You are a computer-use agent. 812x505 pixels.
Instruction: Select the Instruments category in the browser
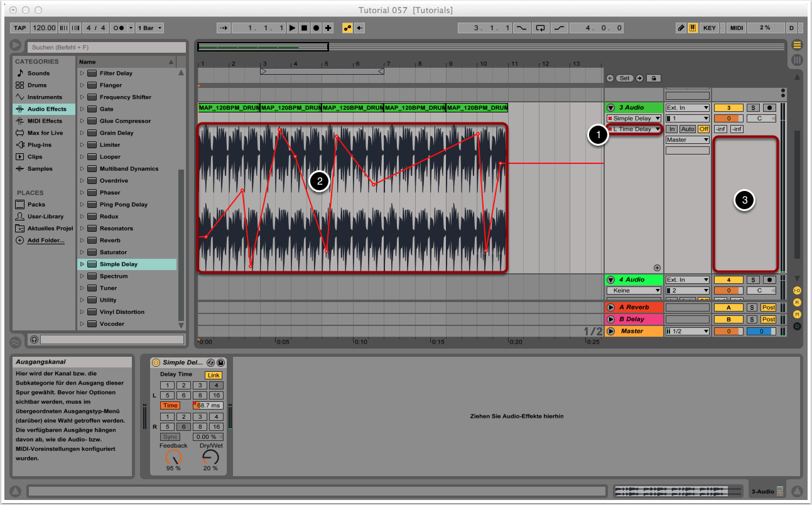coord(44,97)
